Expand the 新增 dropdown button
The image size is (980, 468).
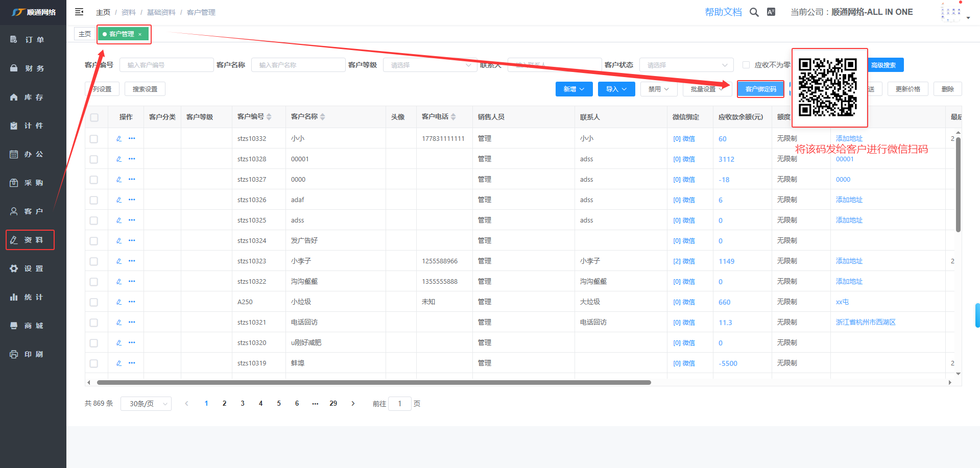573,89
